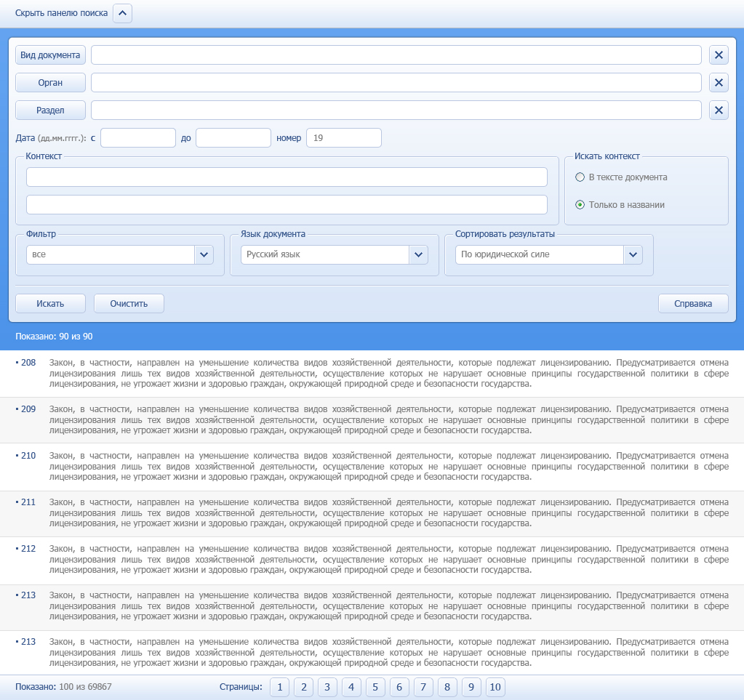The width and height of the screenshot is (744, 700).
Task: Go to results page 9
Action: [x=471, y=687]
